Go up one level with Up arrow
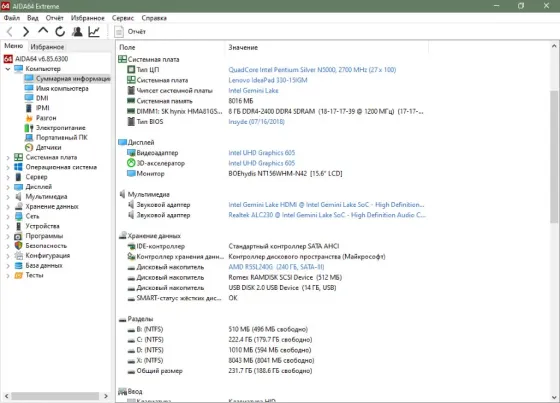Viewport: 560px width, 403px height. pyautogui.click(x=43, y=31)
